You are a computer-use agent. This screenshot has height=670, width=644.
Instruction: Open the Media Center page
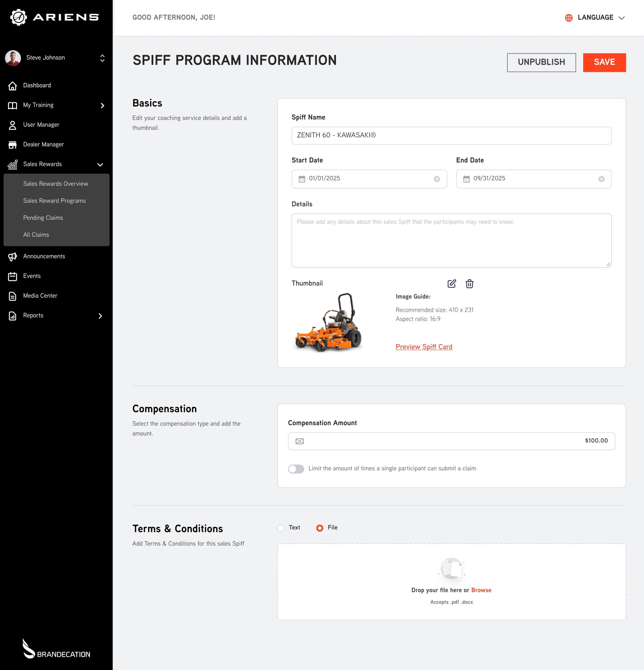pyautogui.click(x=40, y=296)
